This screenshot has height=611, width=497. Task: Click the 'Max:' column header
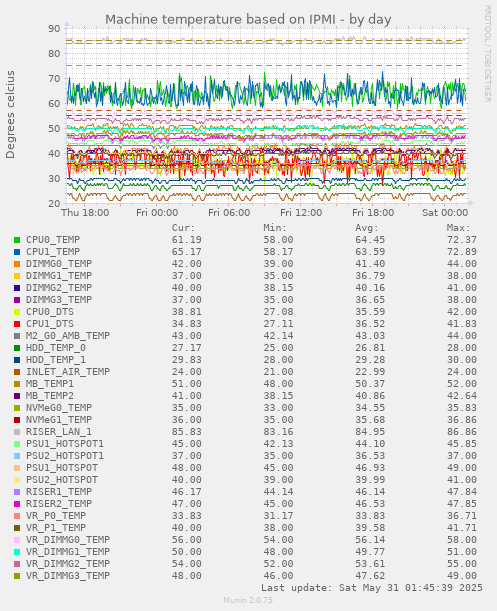click(458, 228)
